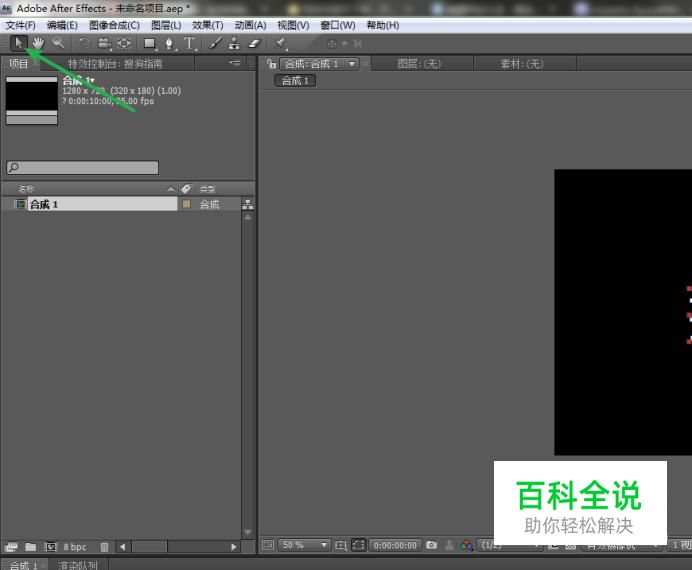Click the 合成 1 breadcrumb button
692x570 pixels.
[x=295, y=81]
